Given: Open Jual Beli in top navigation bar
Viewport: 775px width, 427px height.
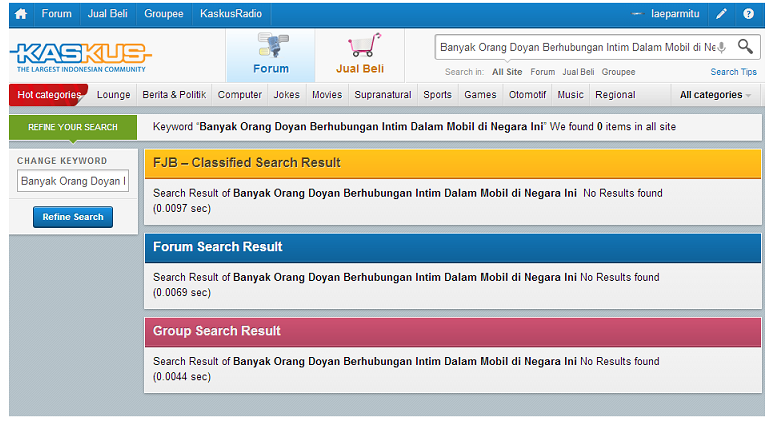Looking at the screenshot, I should 107,14.
